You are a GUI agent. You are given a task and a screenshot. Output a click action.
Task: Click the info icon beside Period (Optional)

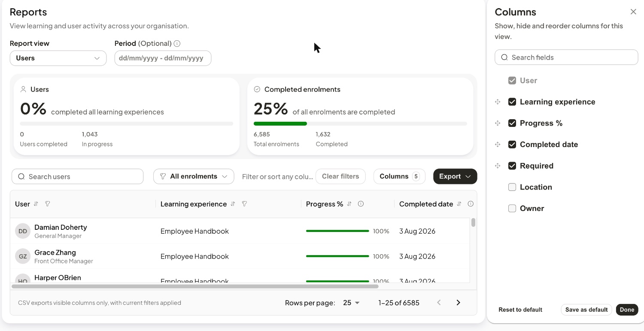click(x=177, y=43)
